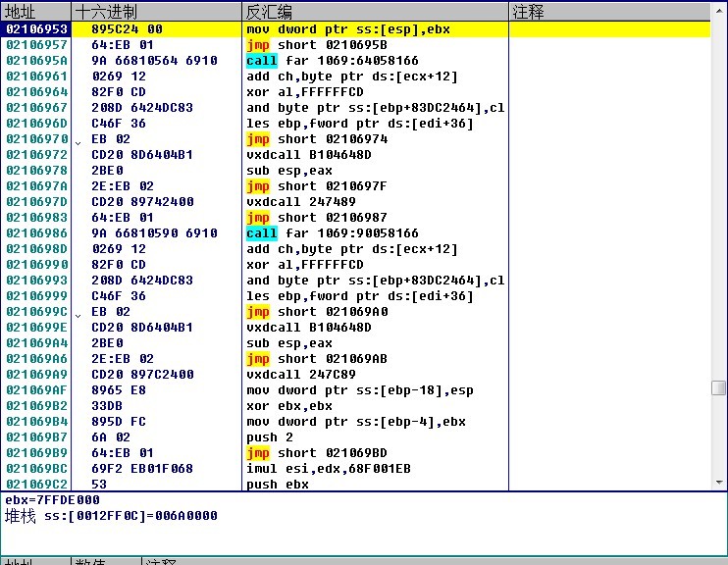This screenshot has height=565, width=728.
Task: Click the scroll down arrow of disassembly pane
Action: tap(719, 483)
